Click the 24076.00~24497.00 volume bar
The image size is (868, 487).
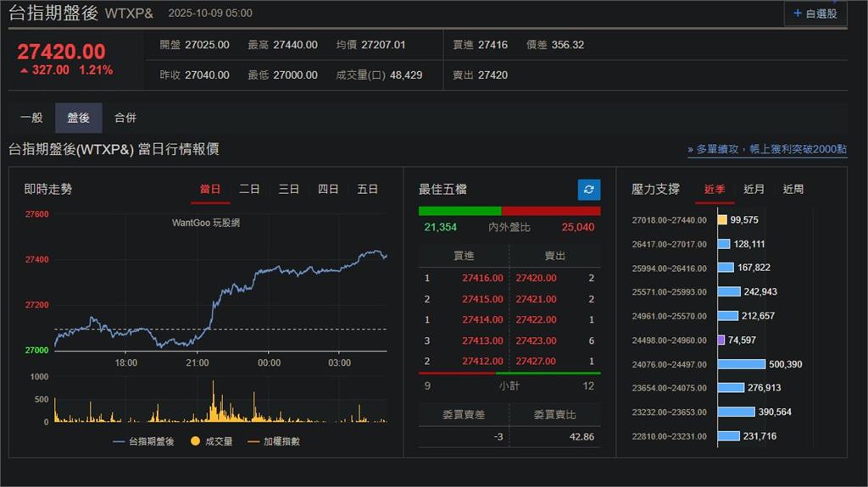point(742,364)
